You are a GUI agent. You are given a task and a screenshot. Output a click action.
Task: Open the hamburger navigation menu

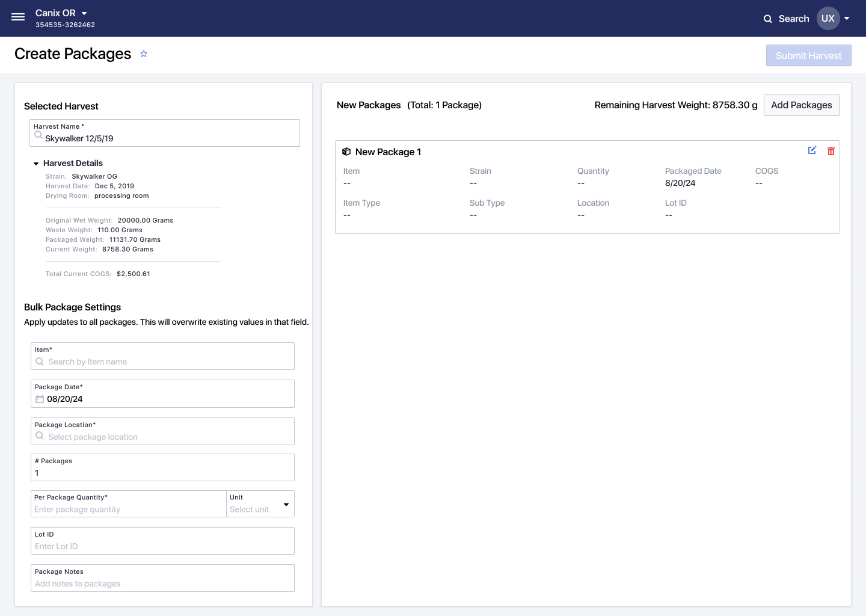point(18,17)
